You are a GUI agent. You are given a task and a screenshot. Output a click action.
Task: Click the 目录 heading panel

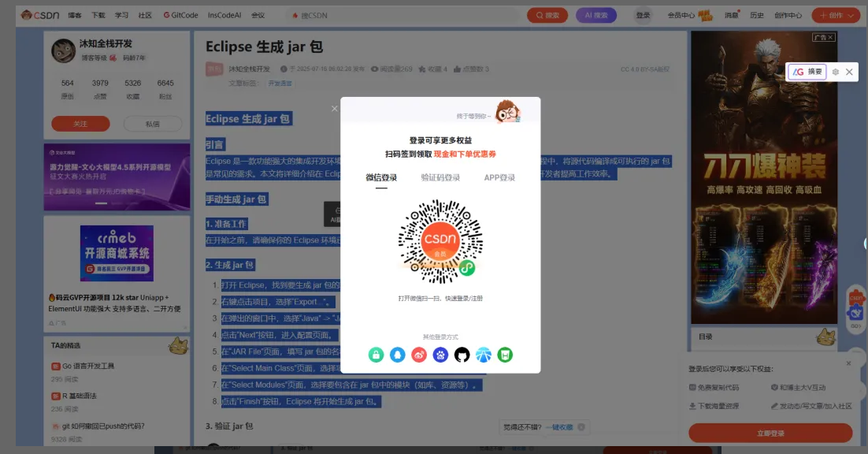764,337
